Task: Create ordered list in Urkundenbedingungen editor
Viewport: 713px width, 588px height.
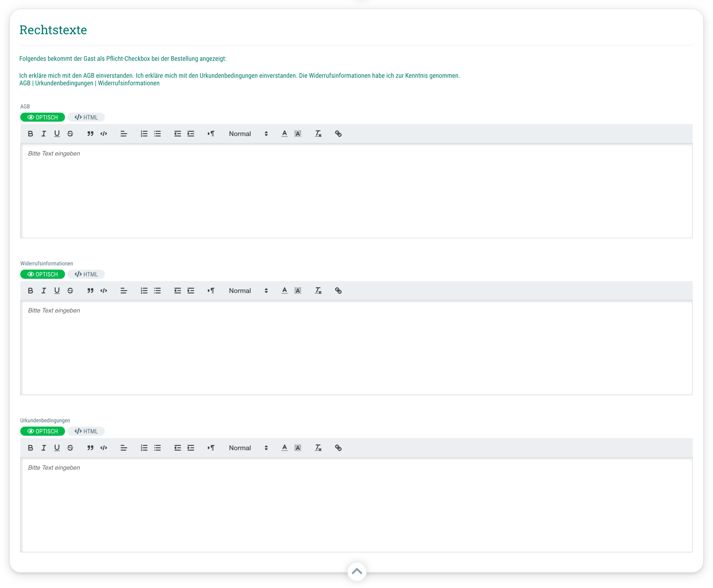Action: [x=144, y=448]
